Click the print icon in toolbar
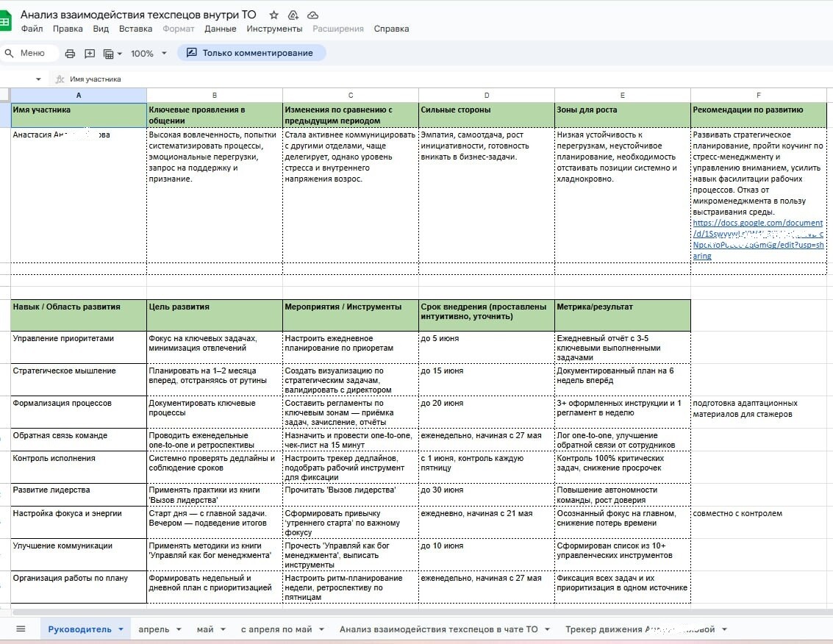The height and width of the screenshot is (644, 833). (71, 53)
